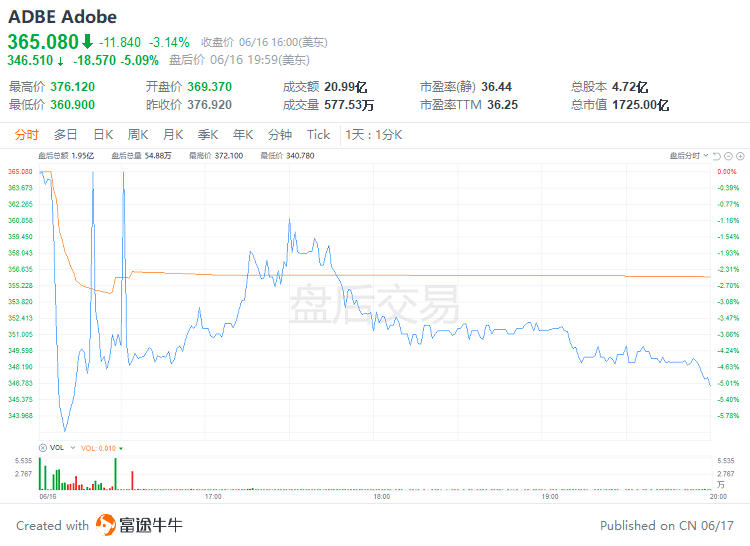The height and width of the screenshot is (546, 750).
Task: Click the green down arrow beside 365.080
Action: tap(87, 42)
